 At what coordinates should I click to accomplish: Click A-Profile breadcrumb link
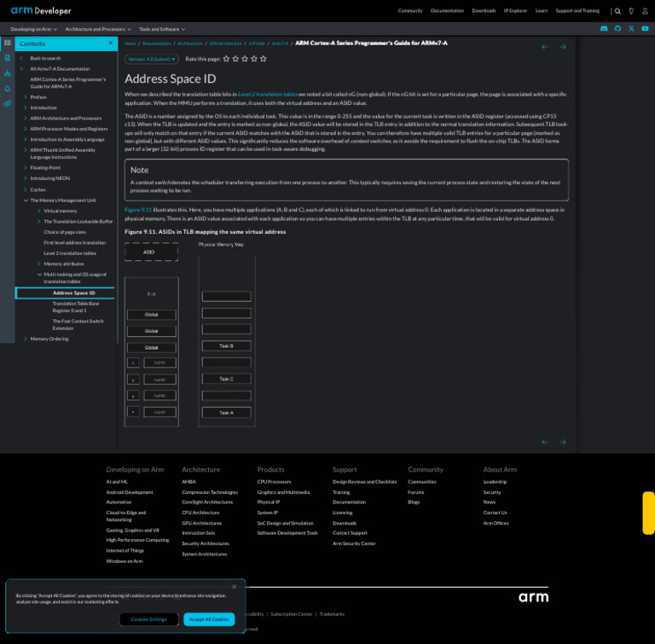(x=257, y=44)
